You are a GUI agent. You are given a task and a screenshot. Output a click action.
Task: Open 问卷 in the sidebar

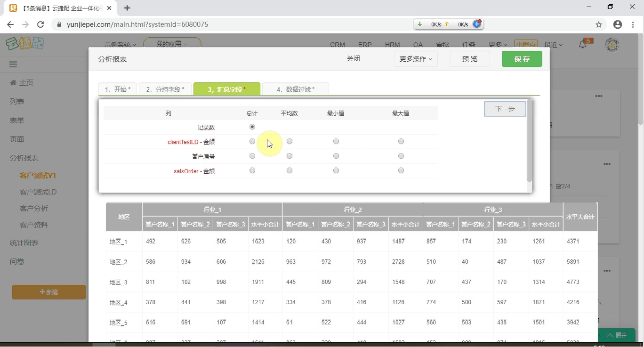[x=17, y=262]
